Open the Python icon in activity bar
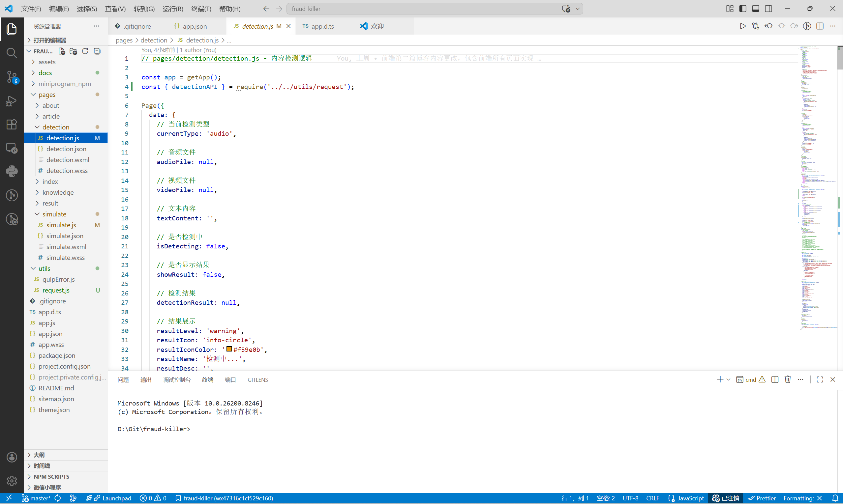The width and height of the screenshot is (843, 504). coord(12,172)
